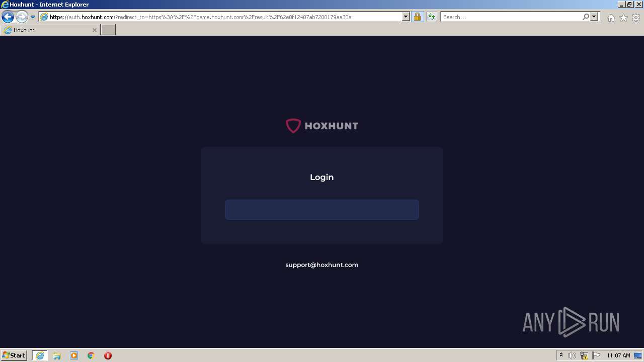Refresh the page with the reload icon
644x362 pixels.
431,17
